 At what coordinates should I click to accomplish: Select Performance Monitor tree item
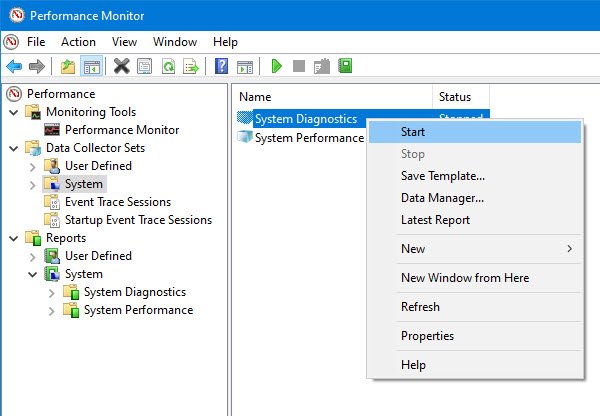tap(122, 130)
